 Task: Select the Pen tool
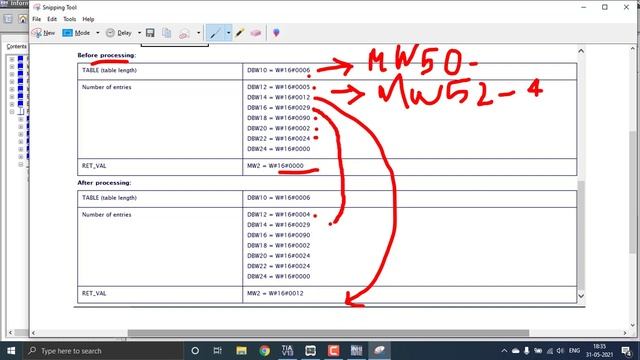tap(215, 33)
